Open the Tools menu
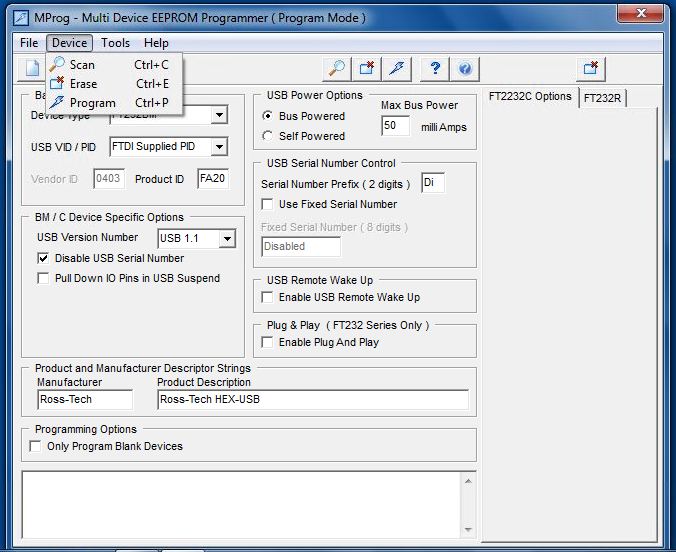 point(116,43)
